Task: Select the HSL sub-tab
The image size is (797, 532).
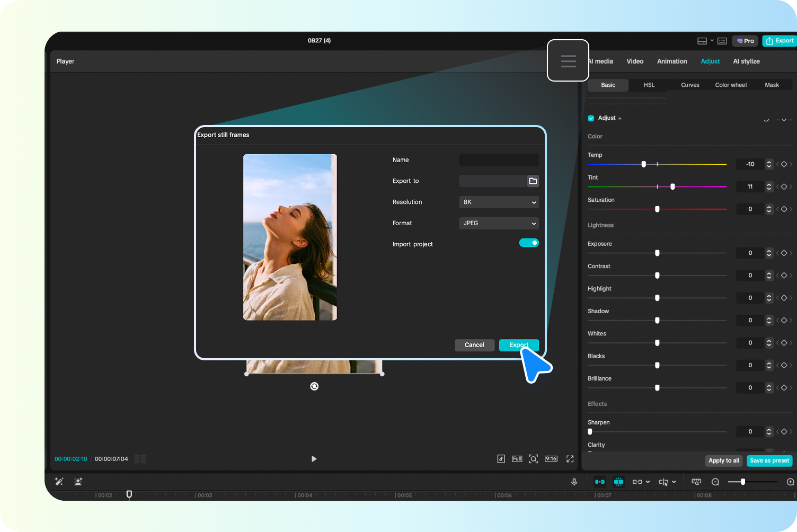Action: click(649, 85)
